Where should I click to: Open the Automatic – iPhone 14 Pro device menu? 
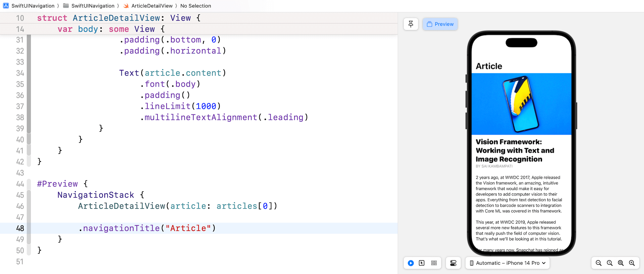click(x=507, y=263)
